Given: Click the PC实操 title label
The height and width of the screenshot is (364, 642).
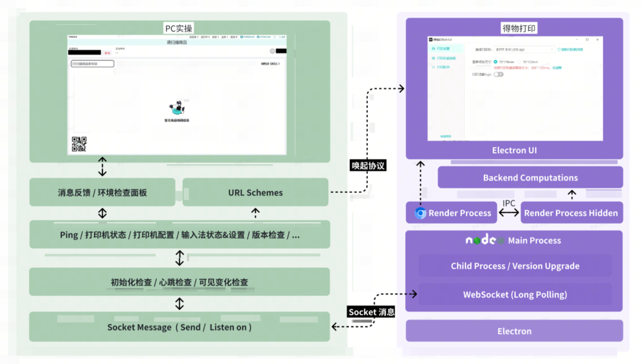Looking at the screenshot, I should point(178,29).
